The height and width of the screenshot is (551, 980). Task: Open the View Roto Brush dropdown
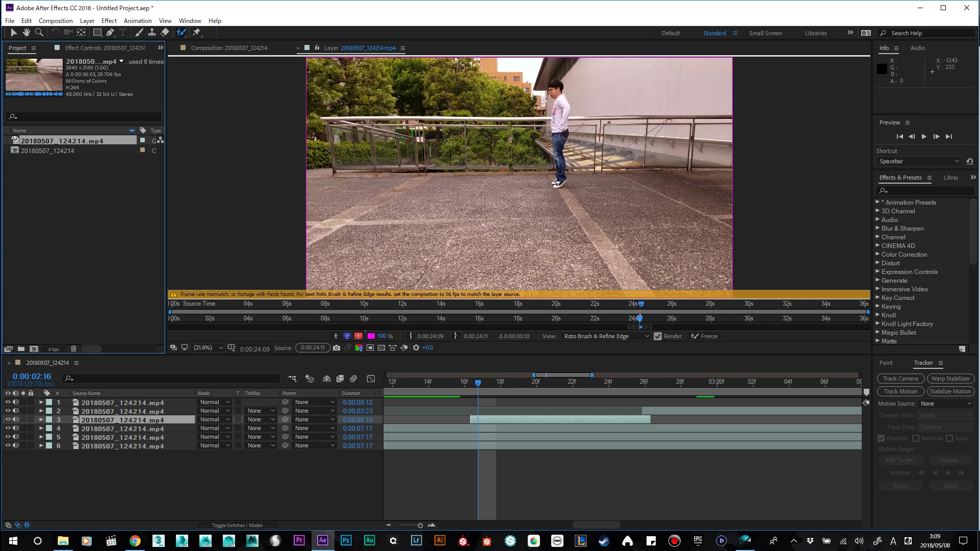pyautogui.click(x=606, y=336)
